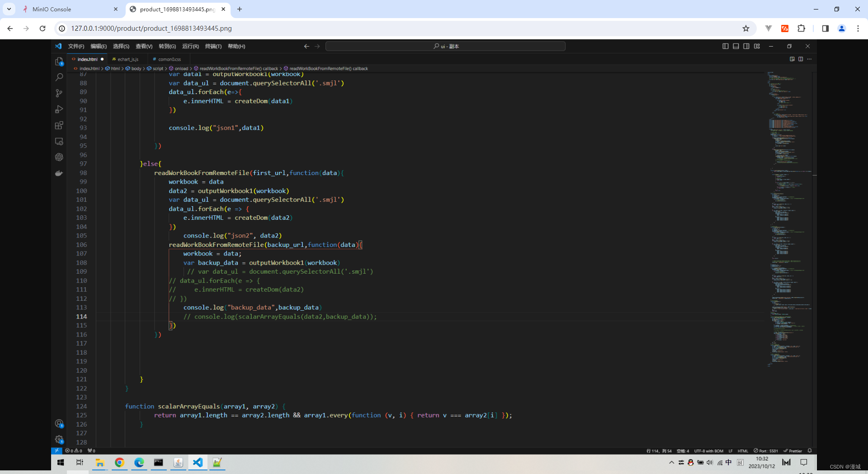Screen dimensions: 868x474
Task: Change encoding UTF-8 with BOM
Action: pos(708,451)
